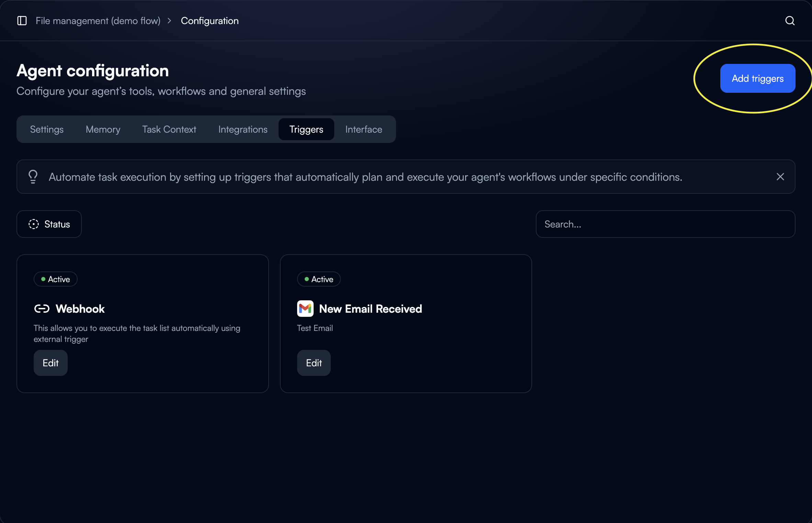Edit the Webhook trigger
This screenshot has width=812, height=523.
tap(50, 363)
